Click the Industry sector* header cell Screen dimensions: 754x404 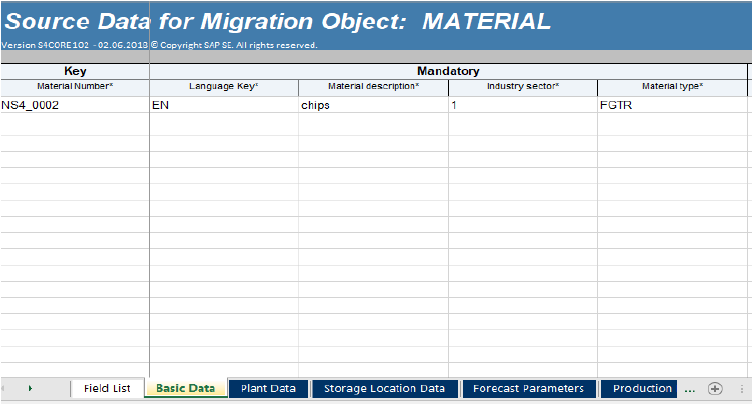tap(522, 87)
